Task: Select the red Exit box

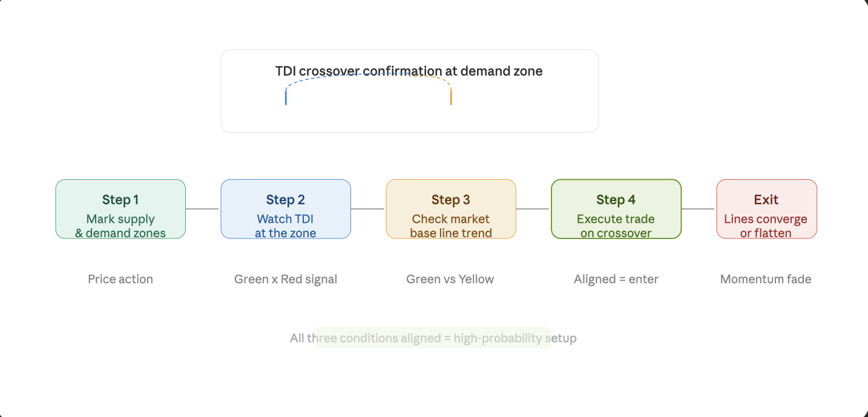Action: point(767,209)
